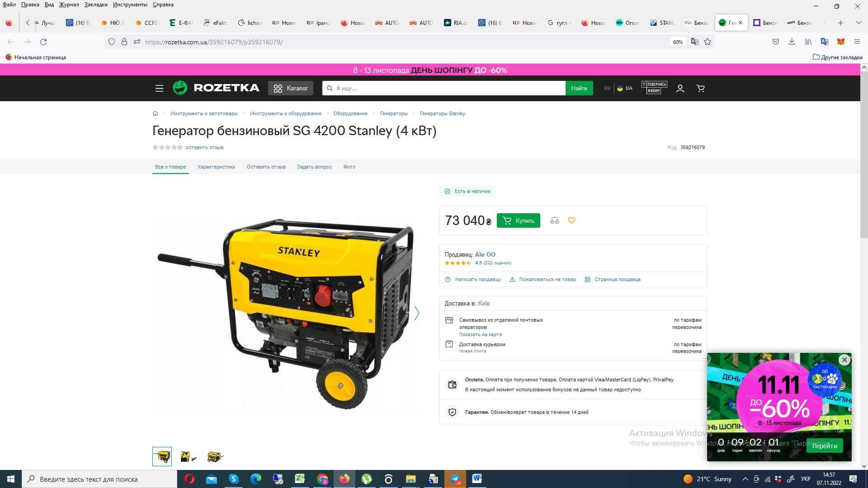
Task: Change delivery city Київ
Action: [484, 304]
